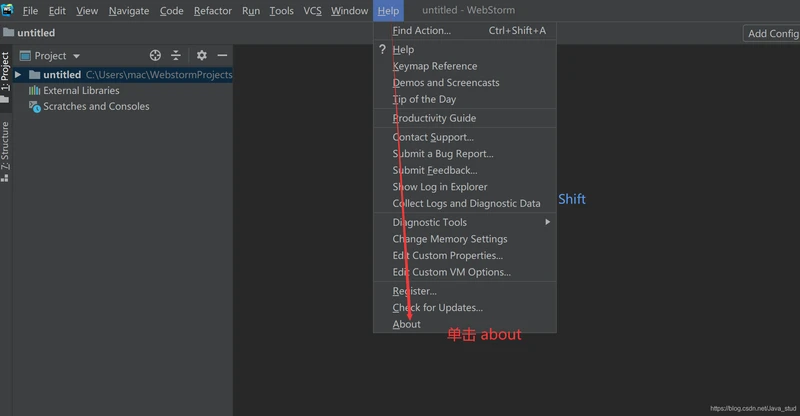Toggle the 1: Project side tab

[x=5, y=73]
